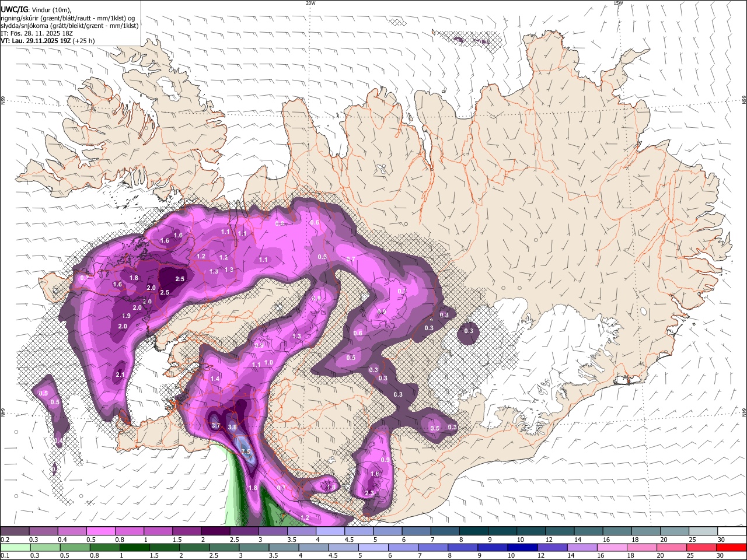The width and height of the screenshot is (747, 560).
Task: Click the 1.0 precipitation value on the map
Action: 268,363
